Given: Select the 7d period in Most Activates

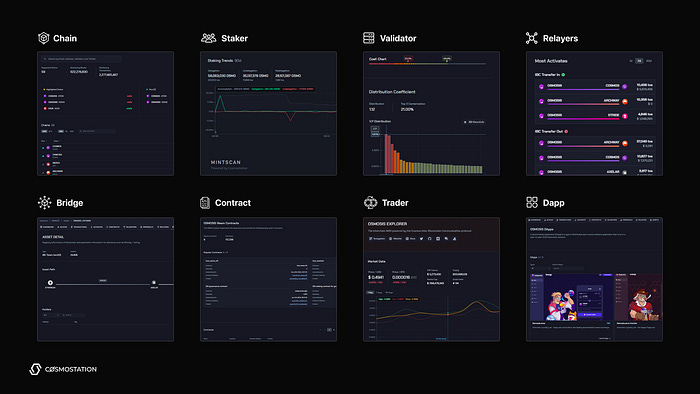Looking at the screenshot, I should tap(639, 61).
